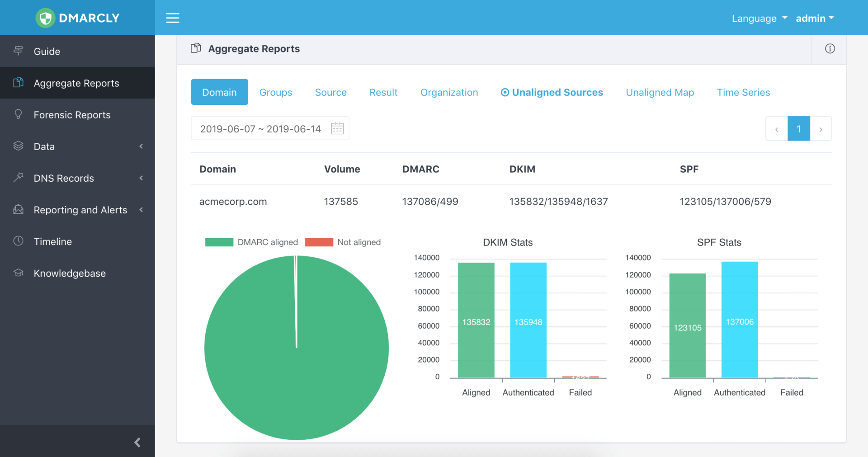Toggle the Not aligned legend item

click(x=343, y=242)
